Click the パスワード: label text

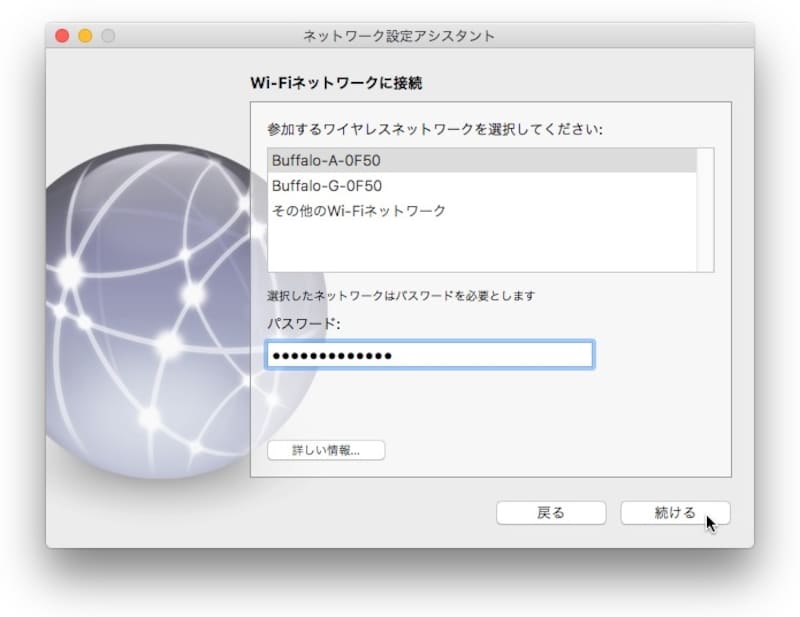[x=294, y=325]
